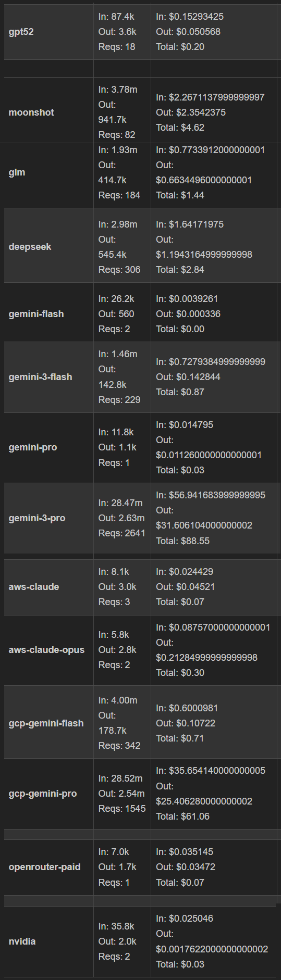Click the deepseek row name
The height and width of the screenshot is (980, 281).
coord(30,247)
